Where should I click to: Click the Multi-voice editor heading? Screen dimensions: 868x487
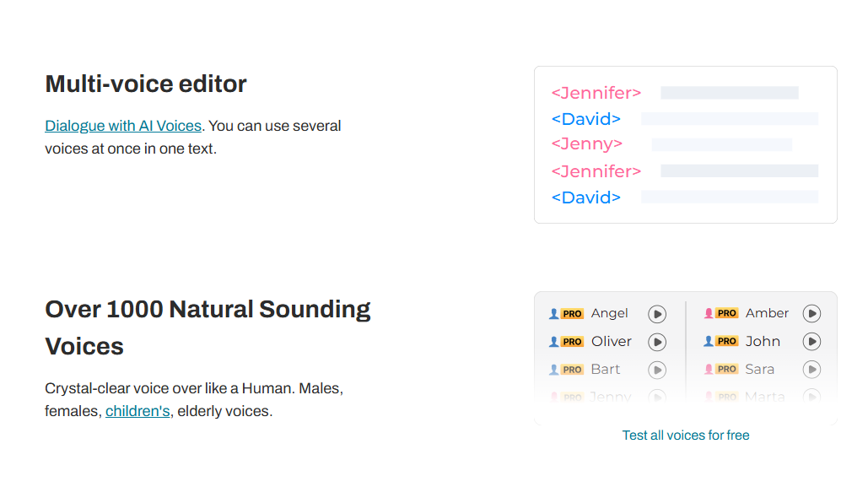coord(146,84)
